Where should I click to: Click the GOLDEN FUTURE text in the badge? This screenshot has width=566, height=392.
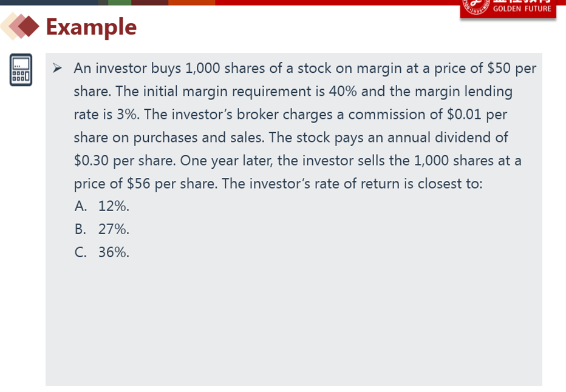tap(522, 8)
